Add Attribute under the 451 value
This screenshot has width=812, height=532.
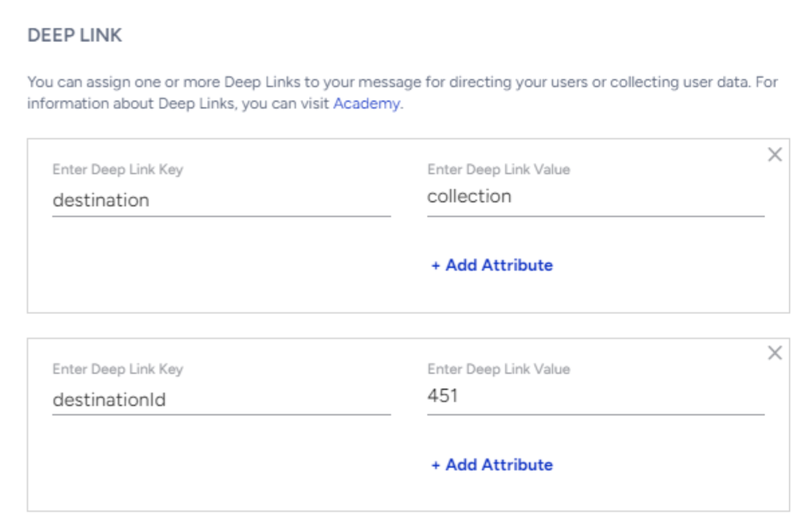coord(492,465)
